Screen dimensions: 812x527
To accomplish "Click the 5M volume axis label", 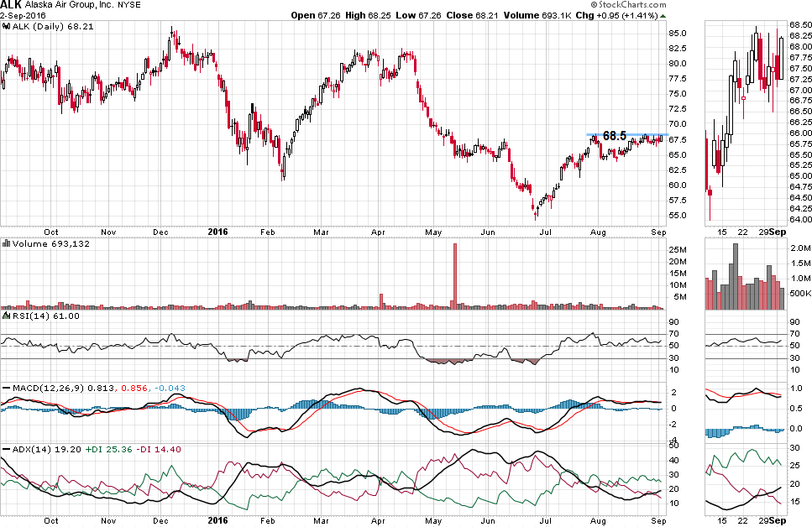I will (680, 296).
